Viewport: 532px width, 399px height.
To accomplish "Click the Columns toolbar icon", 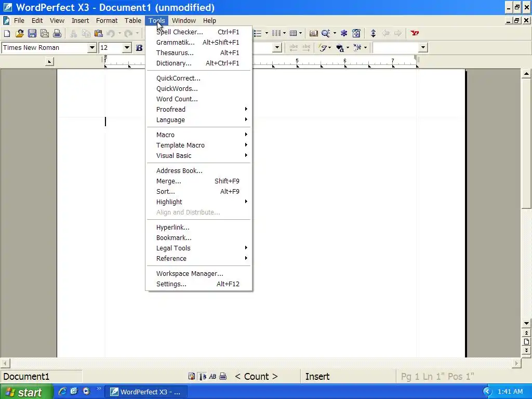I will pos(276,33).
